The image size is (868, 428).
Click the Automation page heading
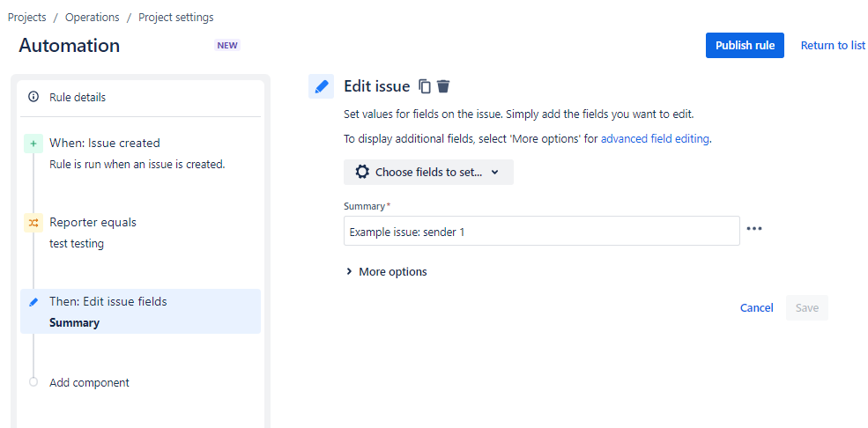point(70,45)
